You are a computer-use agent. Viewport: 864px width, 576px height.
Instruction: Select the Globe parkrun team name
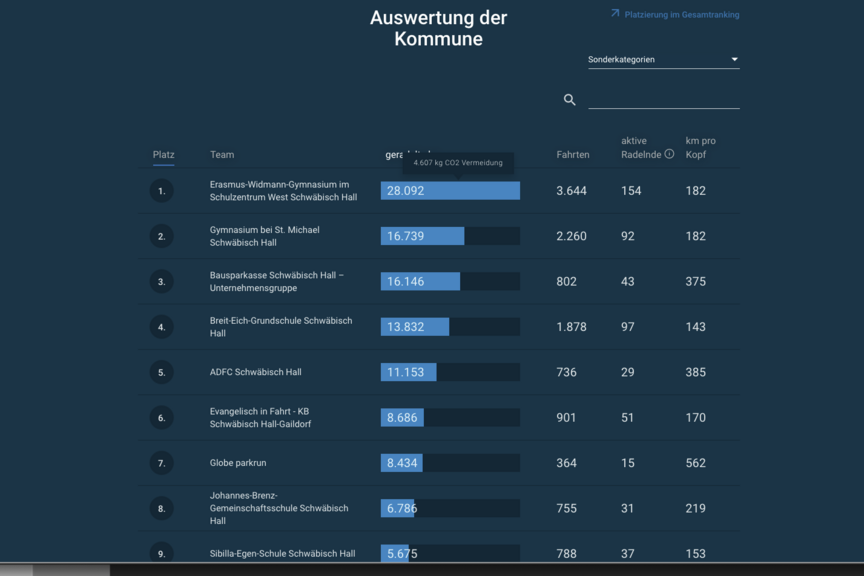coord(237,463)
